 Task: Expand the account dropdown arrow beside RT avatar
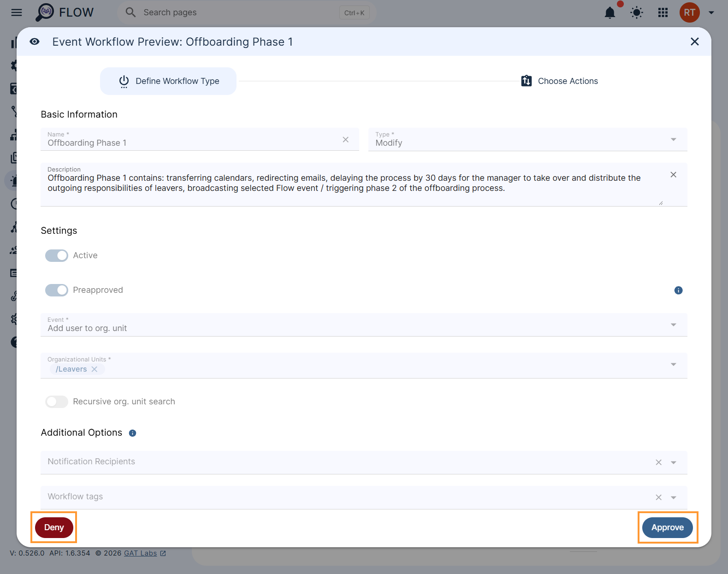pyautogui.click(x=711, y=12)
